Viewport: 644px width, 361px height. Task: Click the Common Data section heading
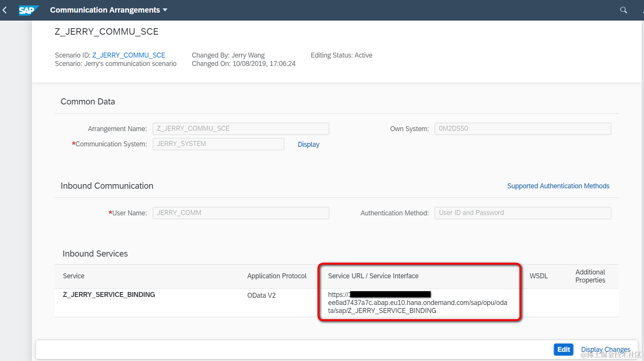click(88, 102)
